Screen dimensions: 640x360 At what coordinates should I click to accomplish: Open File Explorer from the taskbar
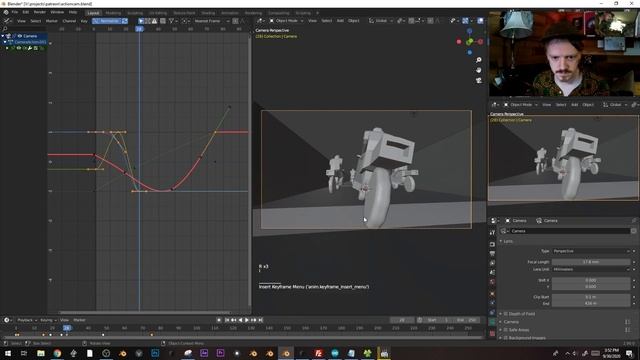pos(41,353)
